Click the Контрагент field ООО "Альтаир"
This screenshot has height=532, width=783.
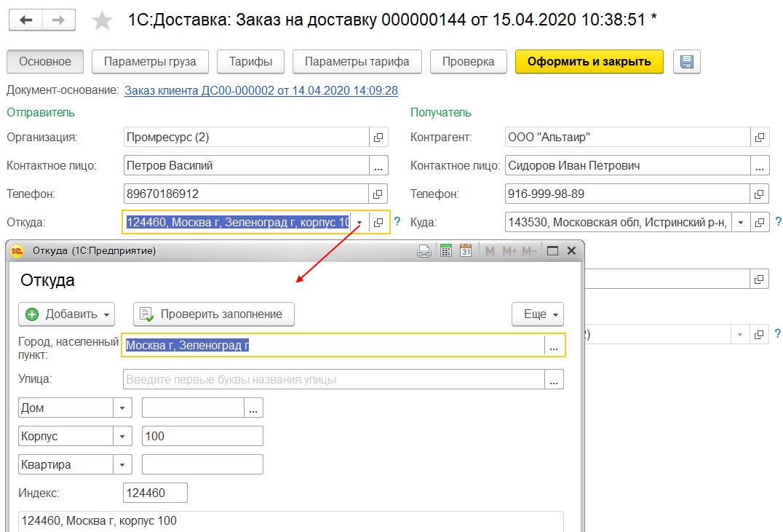tap(628, 137)
